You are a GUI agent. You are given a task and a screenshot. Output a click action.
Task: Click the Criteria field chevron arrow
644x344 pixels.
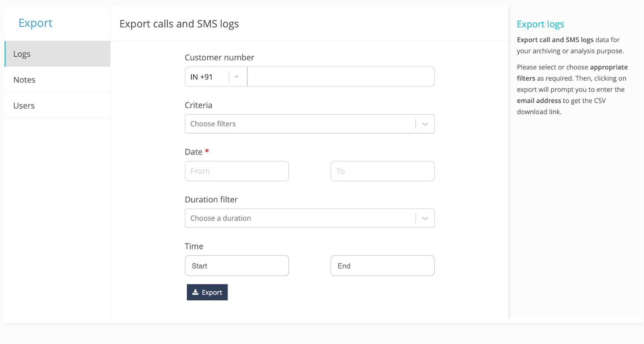(x=425, y=124)
